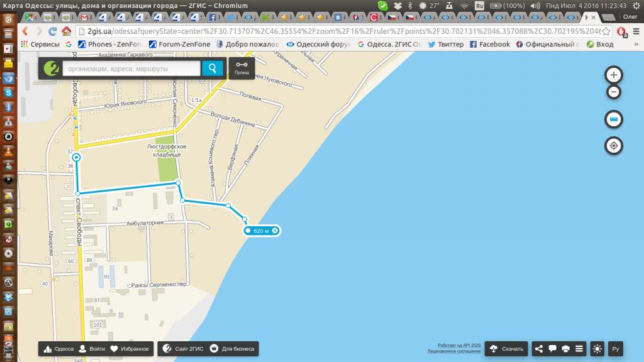The image size is (644, 362).
Task: Open the hamburger menu in bottom toolbar
Action: 579,349
